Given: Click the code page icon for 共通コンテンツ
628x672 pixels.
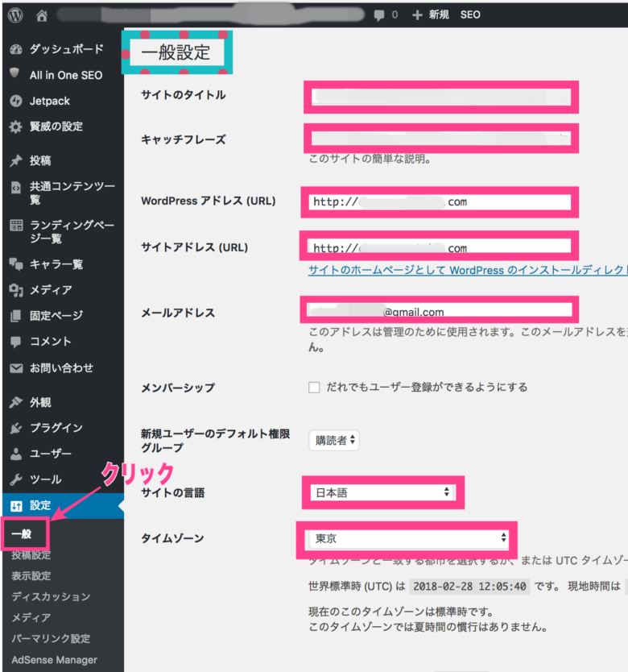Looking at the screenshot, I should point(16,187).
